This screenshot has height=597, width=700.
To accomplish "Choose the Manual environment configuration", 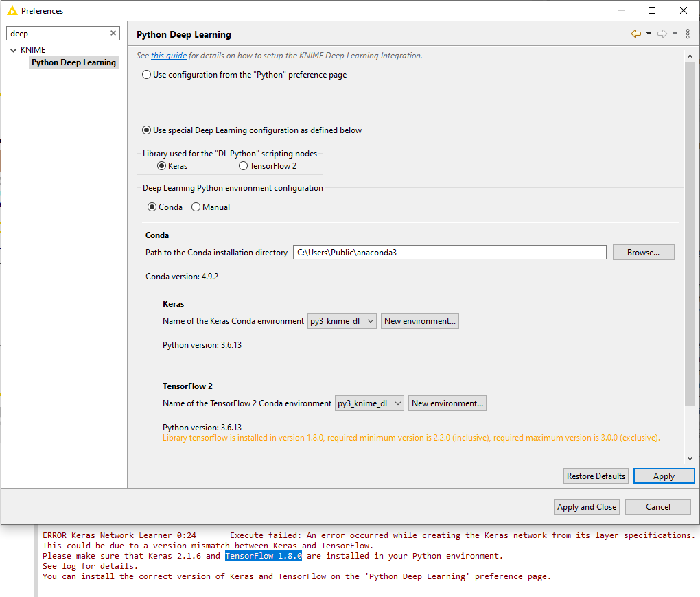I will [x=196, y=207].
